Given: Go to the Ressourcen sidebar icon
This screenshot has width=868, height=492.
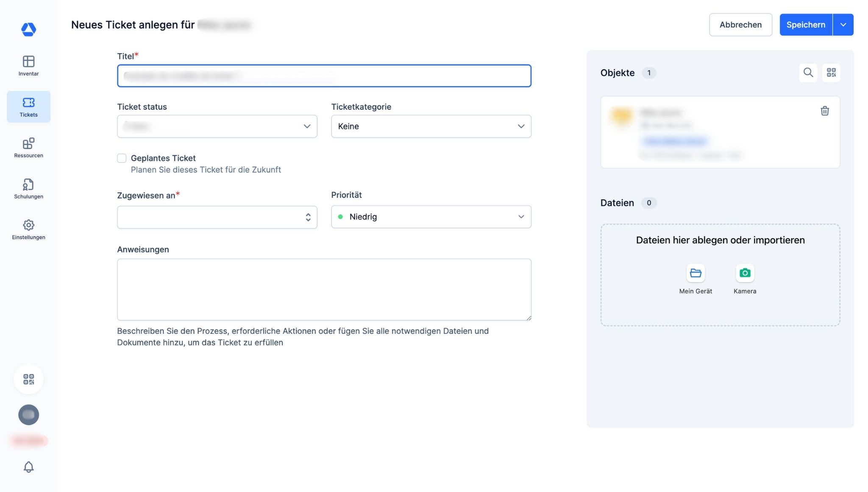Looking at the screenshot, I should pyautogui.click(x=28, y=144).
